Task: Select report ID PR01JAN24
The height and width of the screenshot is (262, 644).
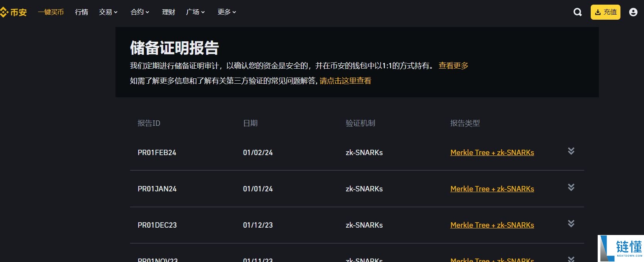Action: click(x=157, y=189)
